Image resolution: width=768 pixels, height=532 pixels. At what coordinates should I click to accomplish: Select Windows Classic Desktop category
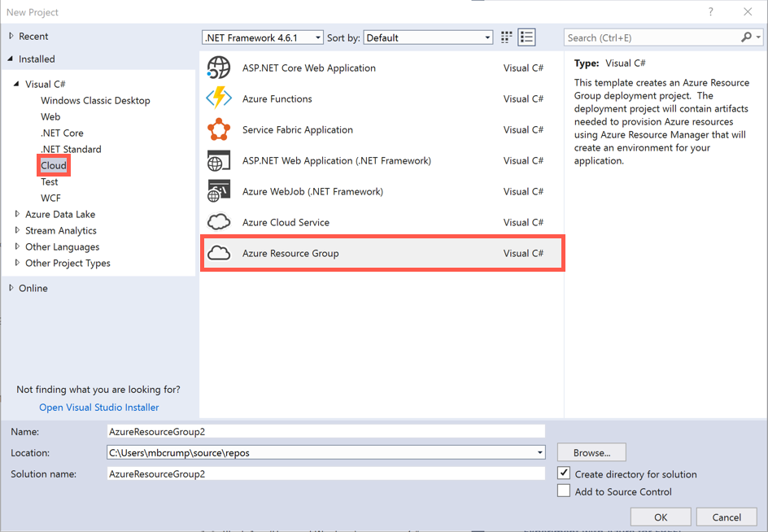[x=95, y=100]
